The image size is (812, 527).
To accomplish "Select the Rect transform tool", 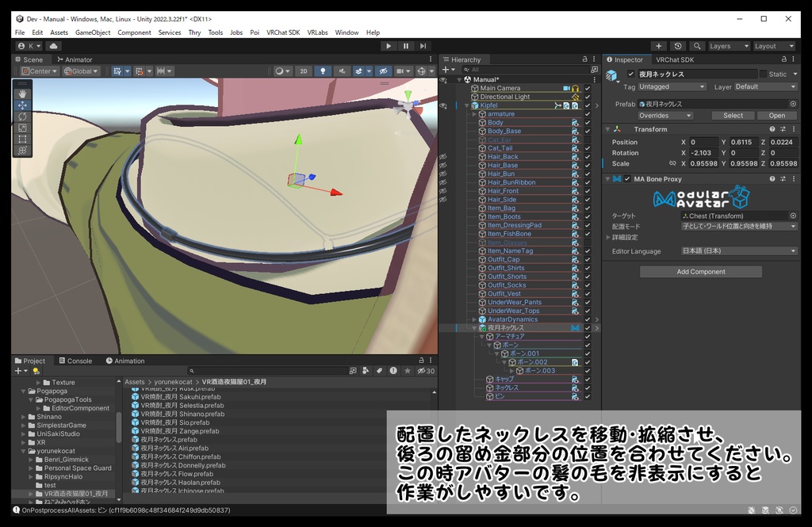I will pos(22,139).
